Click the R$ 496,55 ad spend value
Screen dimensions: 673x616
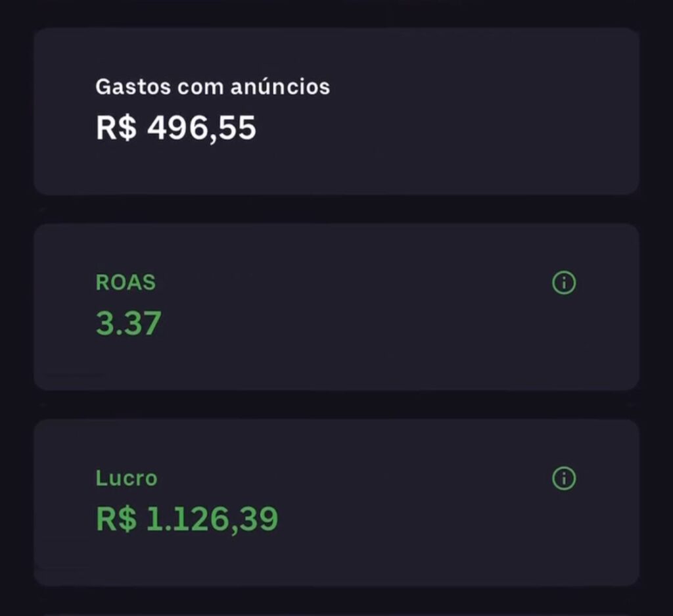(x=175, y=128)
